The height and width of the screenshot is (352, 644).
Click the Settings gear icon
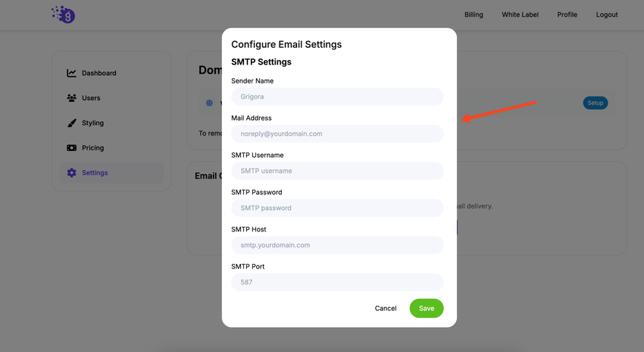pyautogui.click(x=71, y=173)
